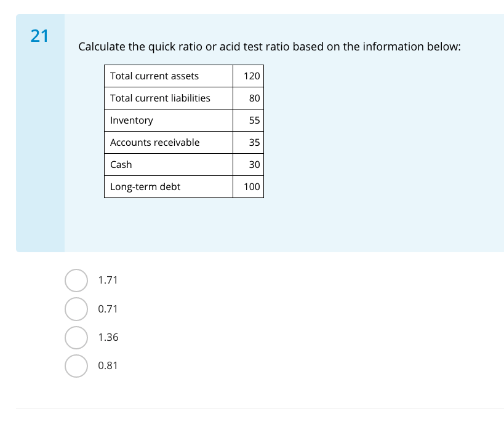
Task: Mark the 1.36 radio button
Action: [x=76, y=337]
